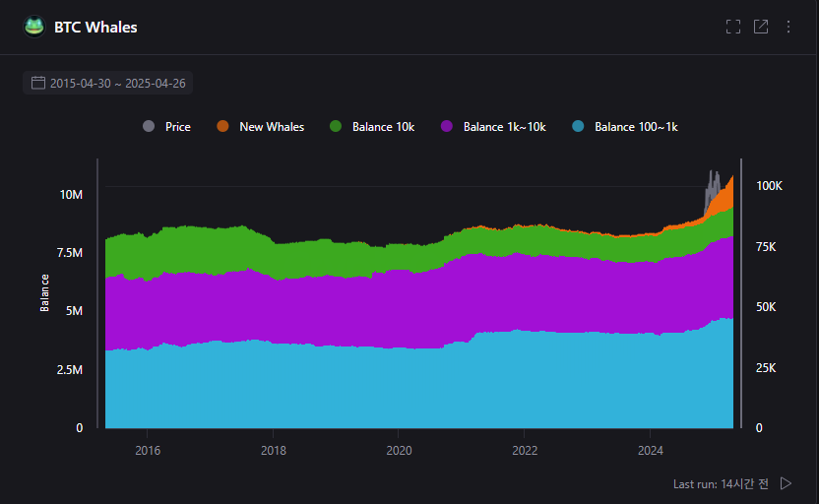Image resolution: width=819 pixels, height=504 pixels.
Task: Enter fullscreen mode for the chart
Action: coord(733,27)
